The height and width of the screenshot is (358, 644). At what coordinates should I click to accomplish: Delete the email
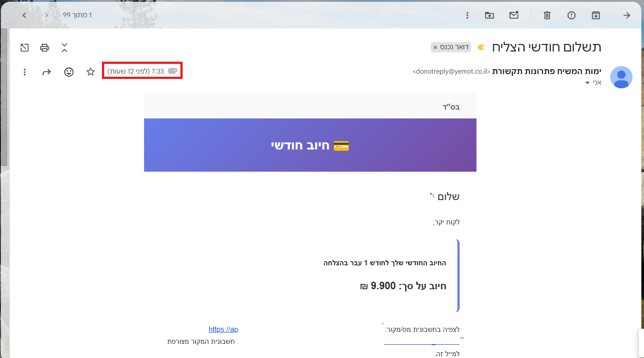point(546,15)
